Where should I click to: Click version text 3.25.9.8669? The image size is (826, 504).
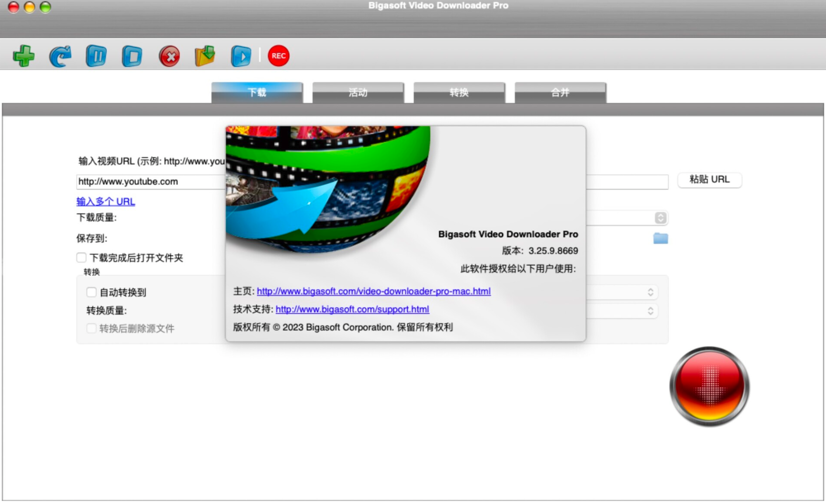(553, 251)
